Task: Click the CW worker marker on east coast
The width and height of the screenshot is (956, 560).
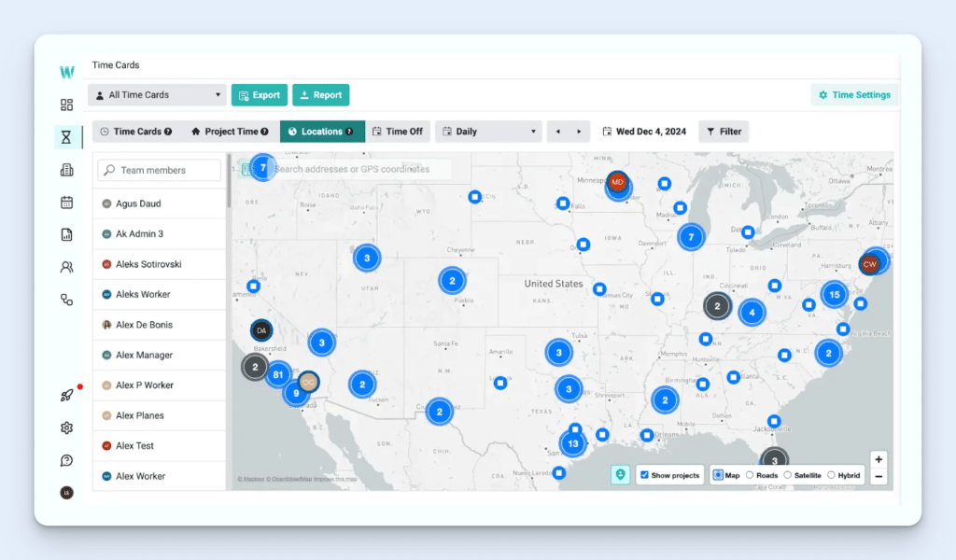Action: (x=869, y=264)
